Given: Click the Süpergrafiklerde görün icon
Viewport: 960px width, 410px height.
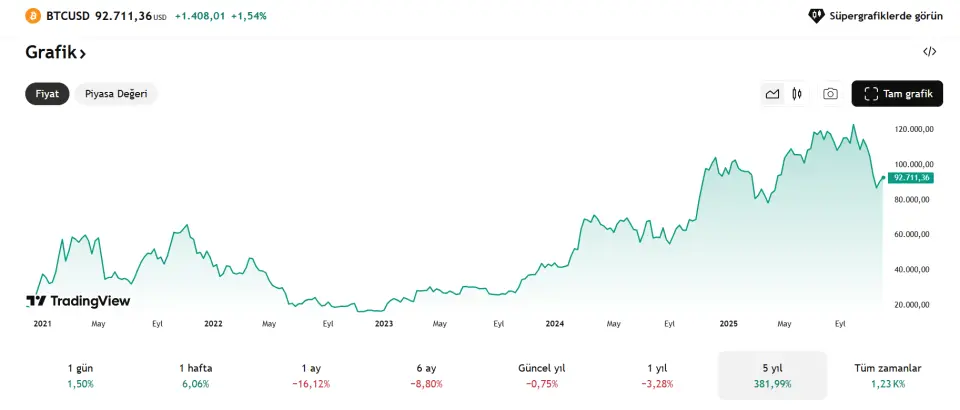Looking at the screenshot, I should pos(816,16).
